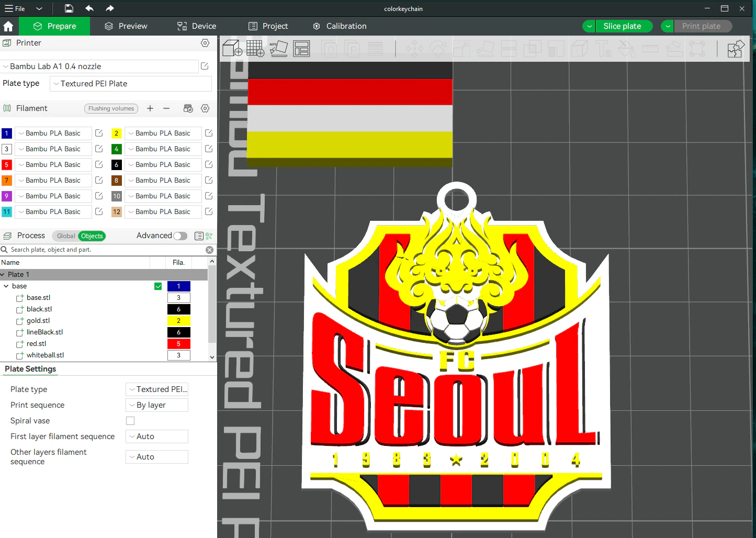This screenshot has height=538, width=756.
Task: Select lineBlack.stl in object list
Action: 44,332
